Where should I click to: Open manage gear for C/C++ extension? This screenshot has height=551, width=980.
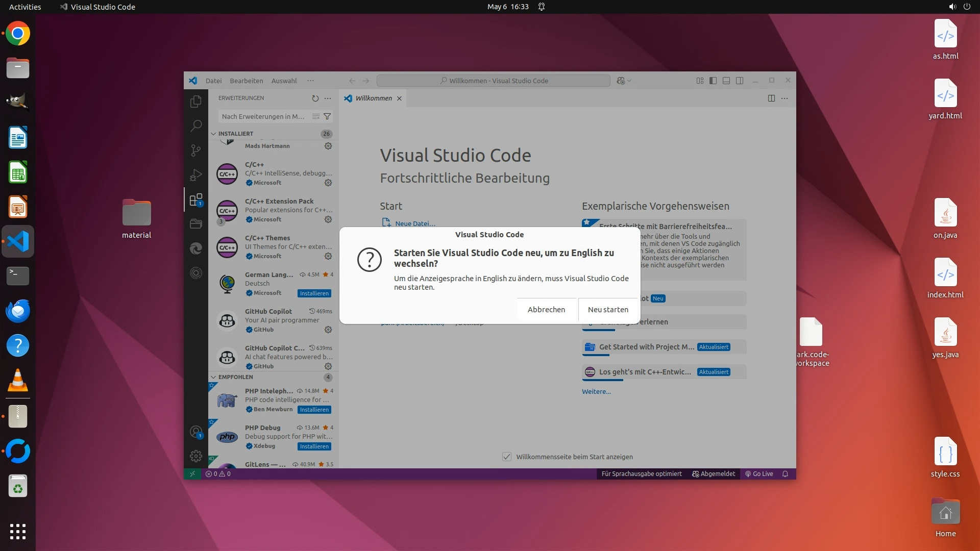point(328,183)
